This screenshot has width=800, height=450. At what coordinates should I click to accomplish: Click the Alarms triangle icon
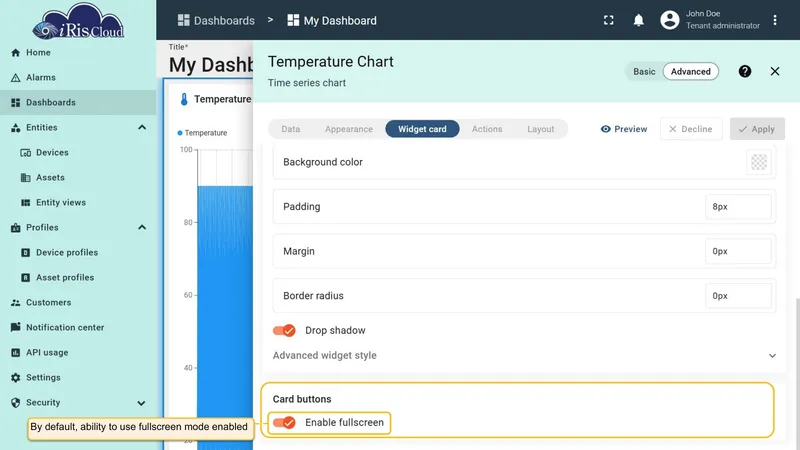coord(15,78)
